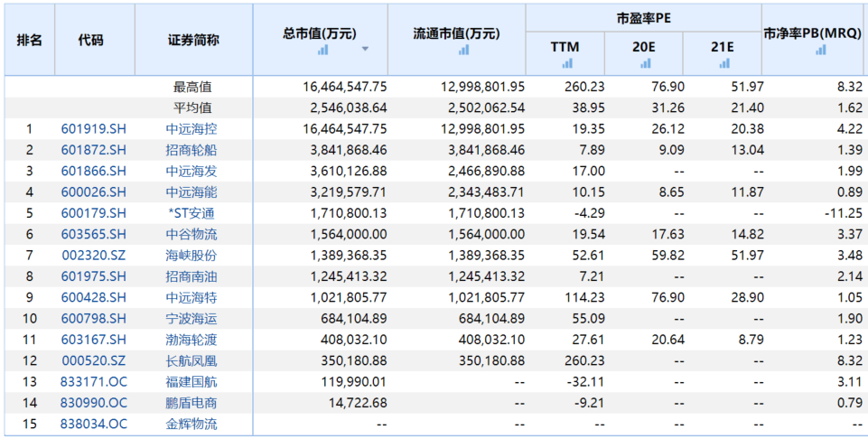Select security name *ST安通
The height and width of the screenshot is (439, 868).
click(x=191, y=213)
